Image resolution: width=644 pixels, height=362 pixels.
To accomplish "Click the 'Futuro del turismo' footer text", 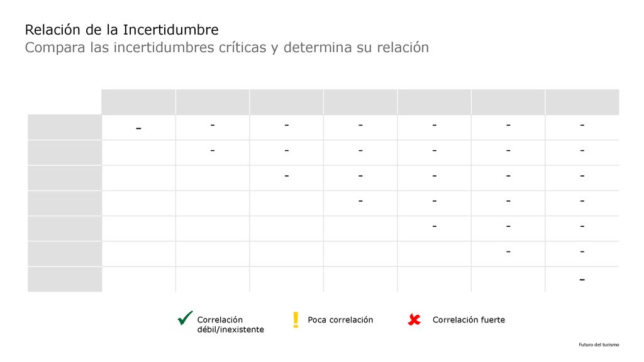I will pyautogui.click(x=599, y=345).
